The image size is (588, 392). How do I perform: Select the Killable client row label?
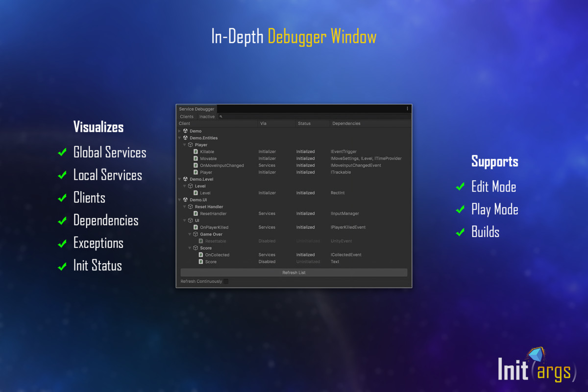click(x=207, y=151)
